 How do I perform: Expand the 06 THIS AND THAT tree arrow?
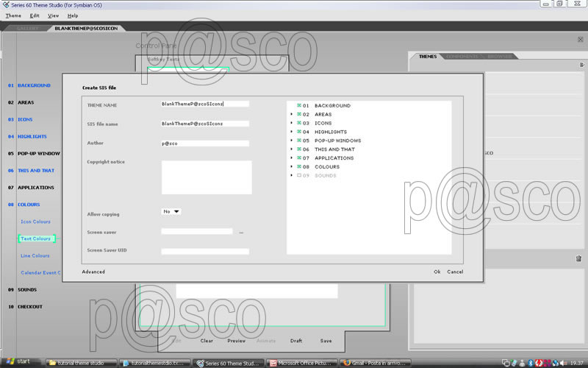click(292, 149)
